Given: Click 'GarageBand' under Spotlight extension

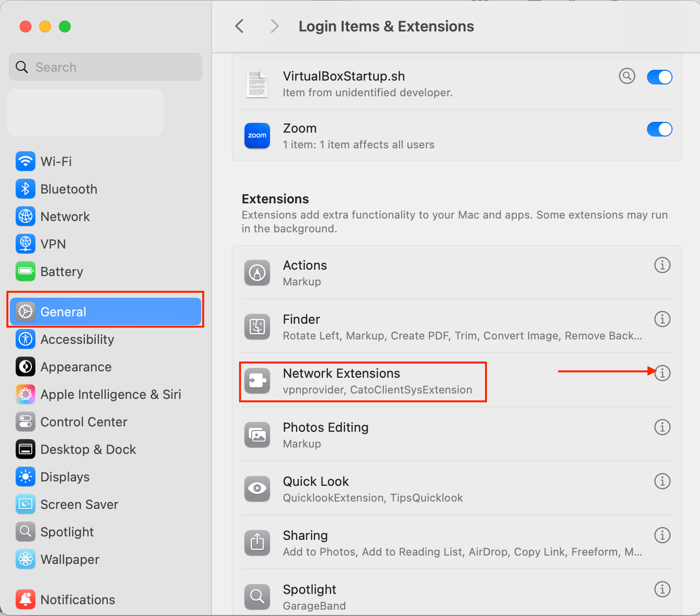Looking at the screenshot, I should point(315,606).
